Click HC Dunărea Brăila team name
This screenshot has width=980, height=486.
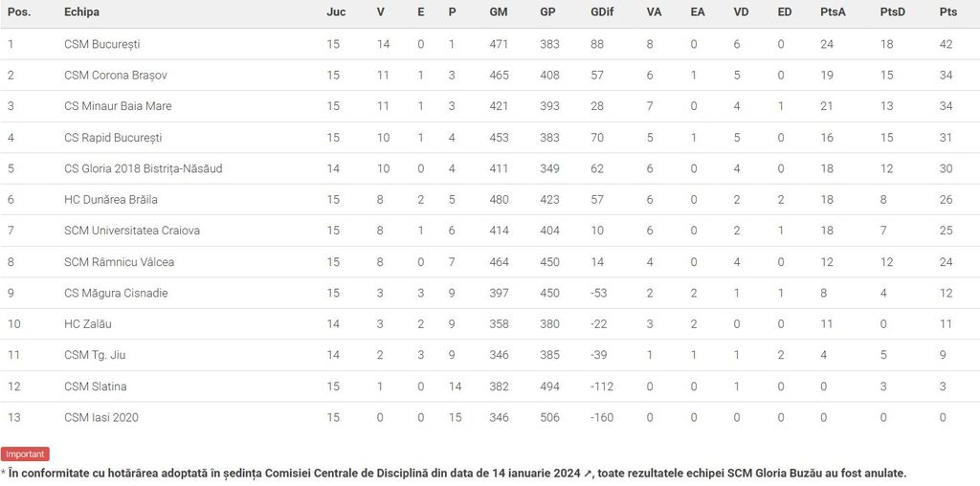(111, 200)
